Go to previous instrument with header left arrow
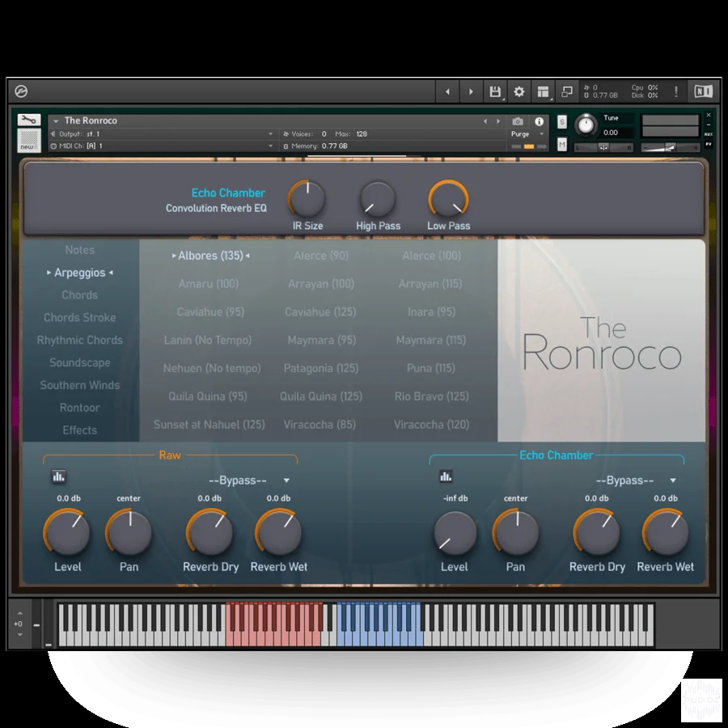The image size is (728, 728). 447,91
